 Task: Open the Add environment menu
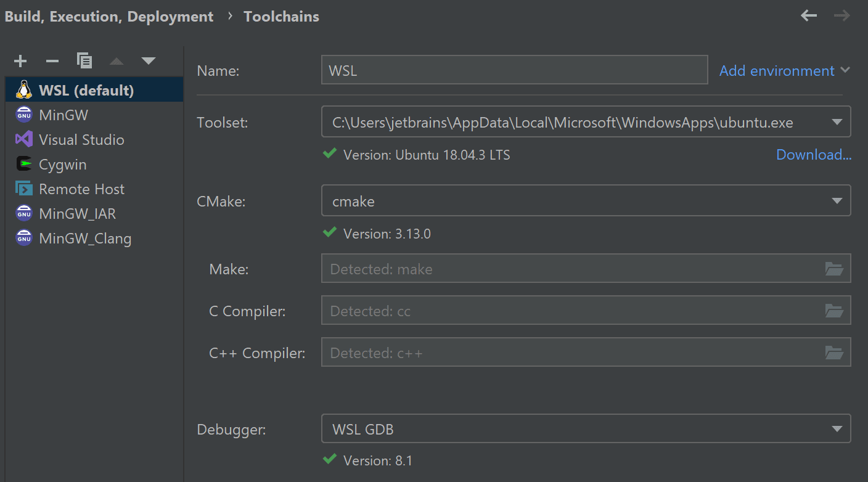[784, 71]
